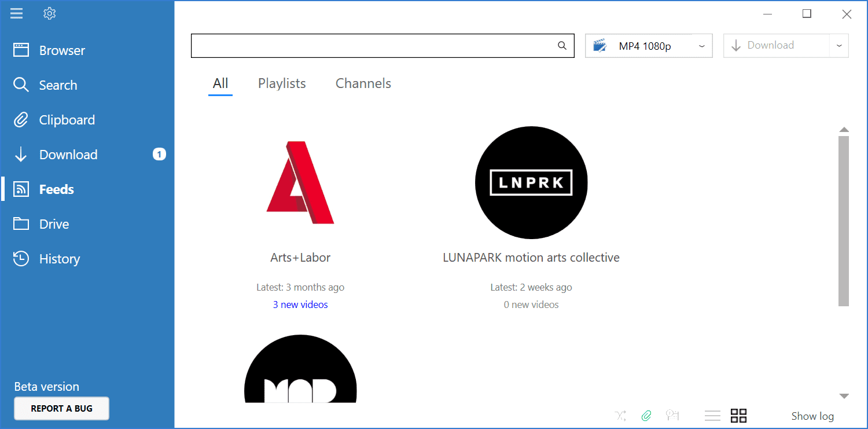Click the feeds list vertical scrollbar

[844, 220]
